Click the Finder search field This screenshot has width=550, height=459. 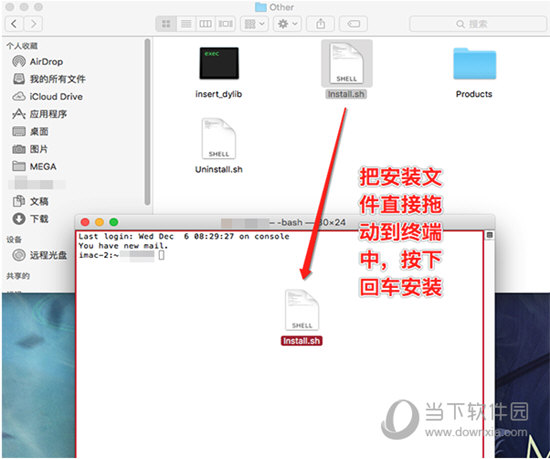coord(478,24)
